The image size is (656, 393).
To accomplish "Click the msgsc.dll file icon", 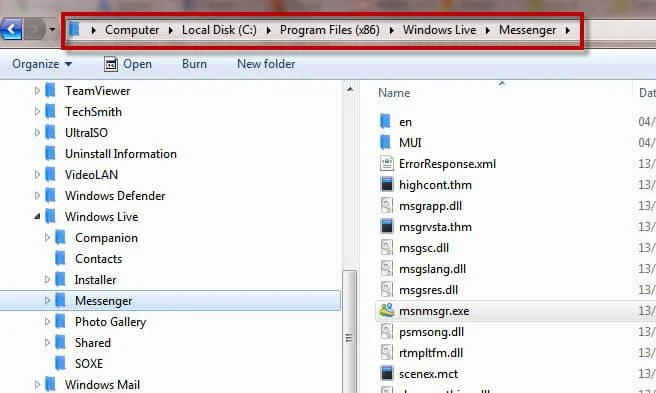I will [x=387, y=247].
